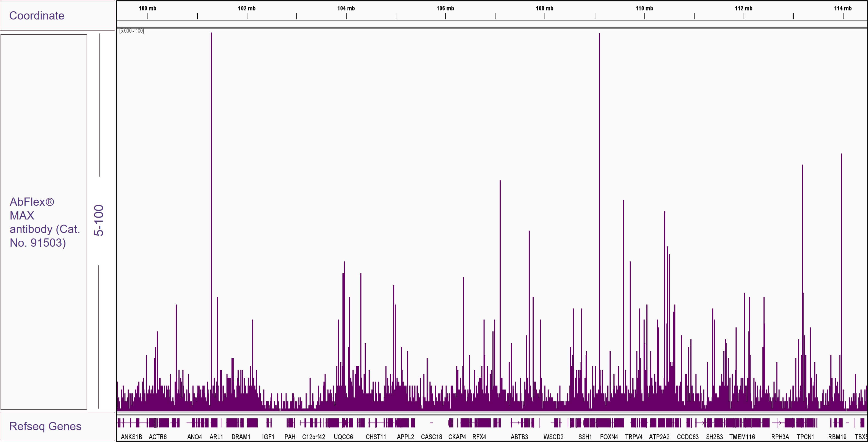Click the 5-100 scale range label
This screenshot has height=442, width=868.
99,220
